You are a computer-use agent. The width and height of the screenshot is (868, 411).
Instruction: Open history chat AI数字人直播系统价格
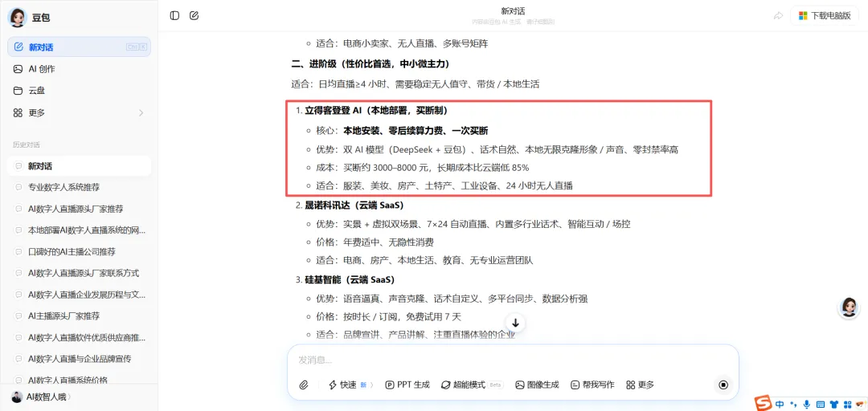pos(79,380)
